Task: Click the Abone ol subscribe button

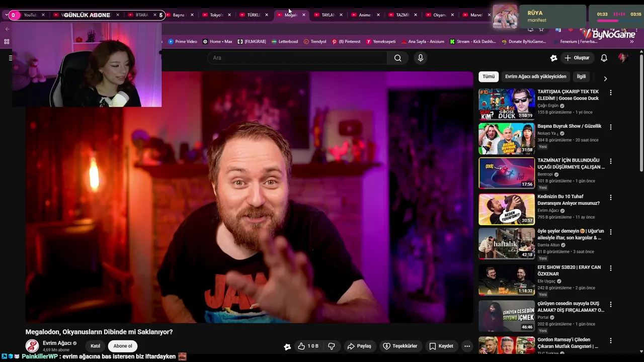Action: [123, 346]
